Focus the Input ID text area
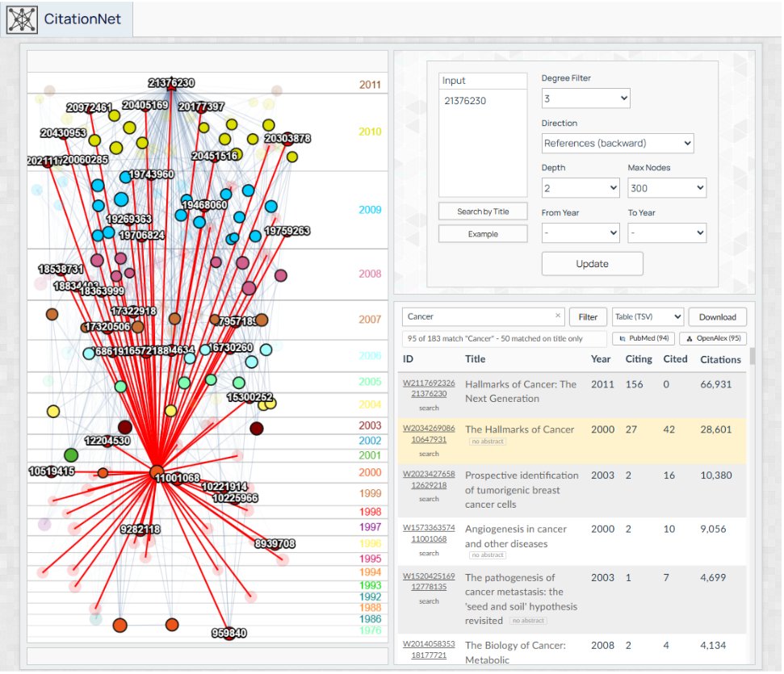 [x=483, y=143]
